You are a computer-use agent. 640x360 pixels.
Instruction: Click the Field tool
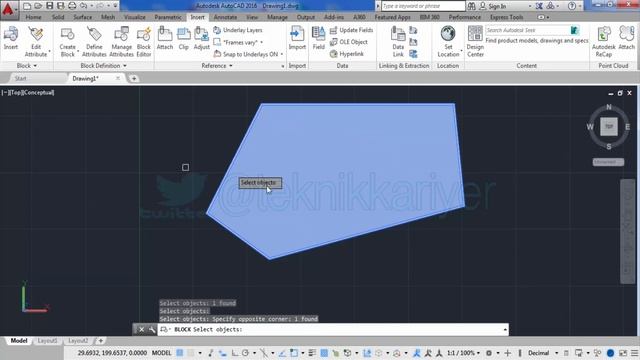pos(318,38)
